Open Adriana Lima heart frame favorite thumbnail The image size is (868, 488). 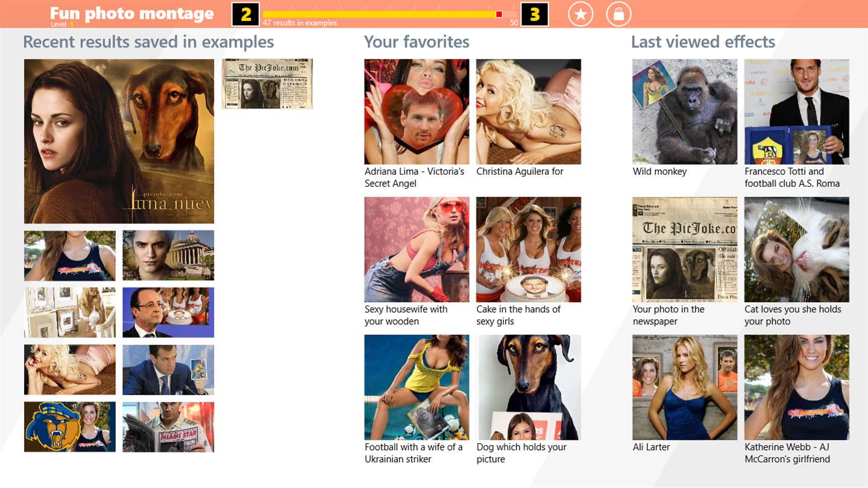point(417,111)
